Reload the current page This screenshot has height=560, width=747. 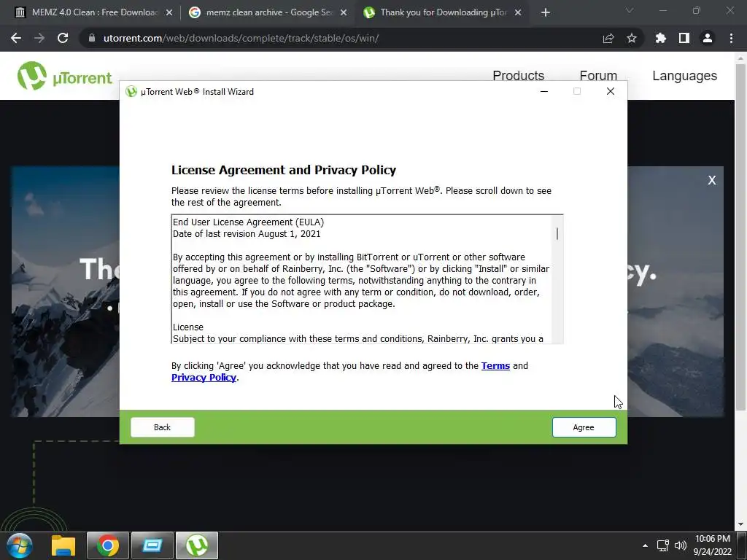click(x=63, y=38)
